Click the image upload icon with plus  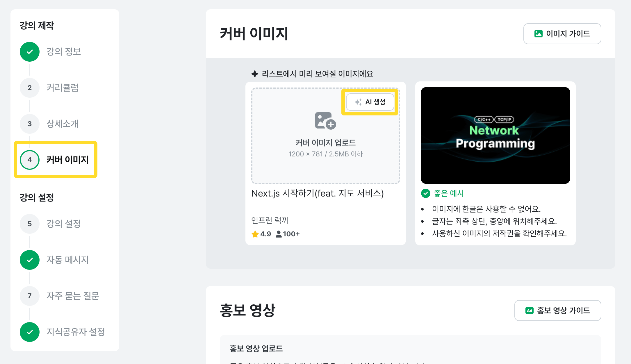click(x=325, y=121)
